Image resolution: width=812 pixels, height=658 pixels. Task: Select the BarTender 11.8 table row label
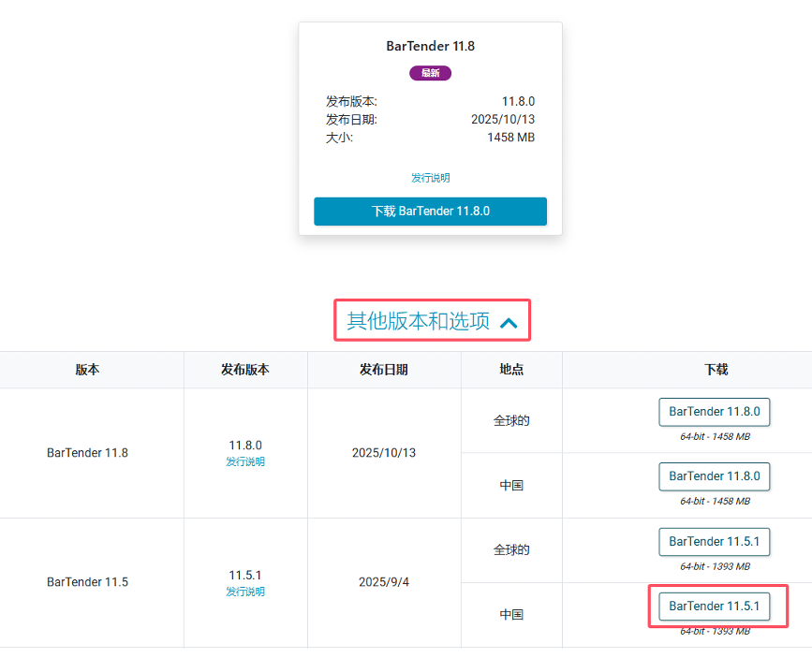click(x=88, y=453)
